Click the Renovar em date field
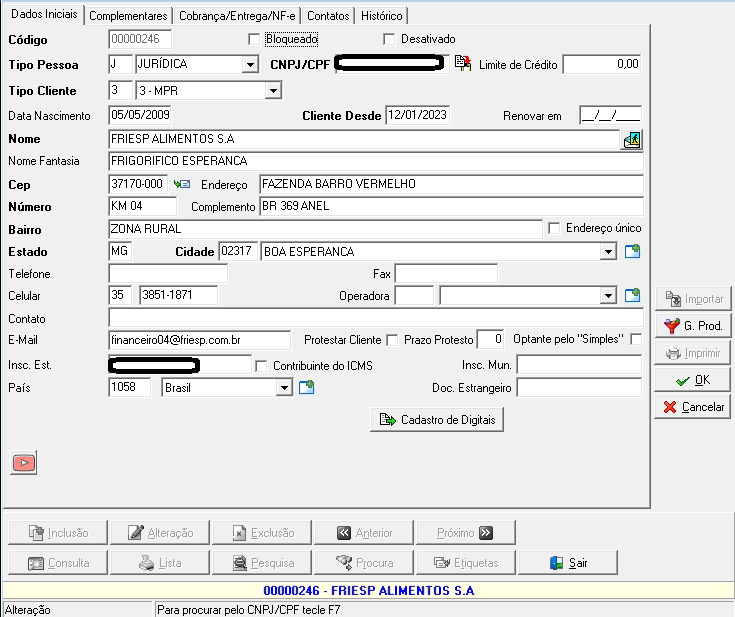This screenshot has width=735, height=617. pyautogui.click(x=610, y=115)
